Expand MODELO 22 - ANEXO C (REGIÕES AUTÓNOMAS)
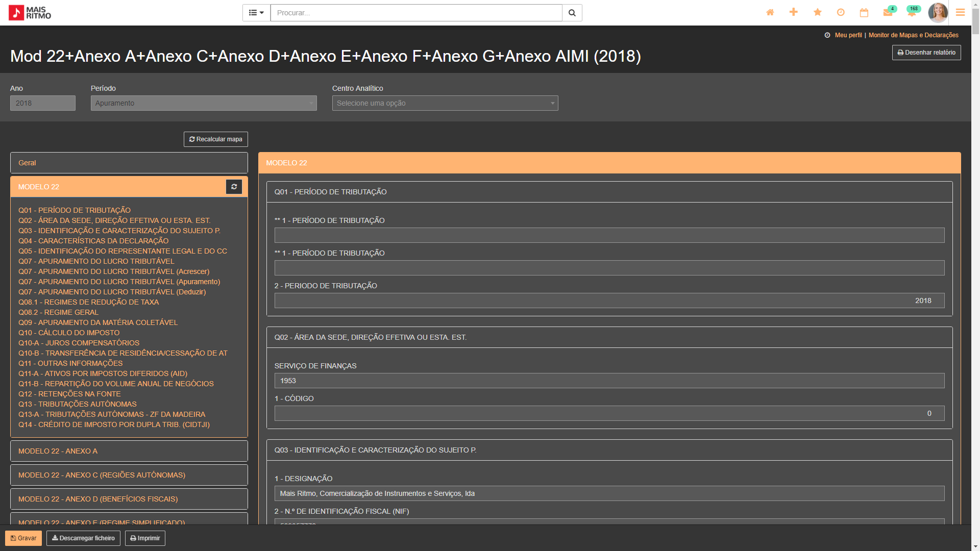Image resolution: width=980 pixels, height=551 pixels. pyautogui.click(x=129, y=475)
